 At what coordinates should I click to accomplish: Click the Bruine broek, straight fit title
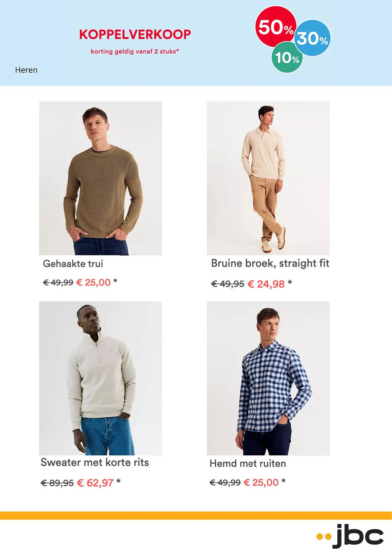click(270, 263)
